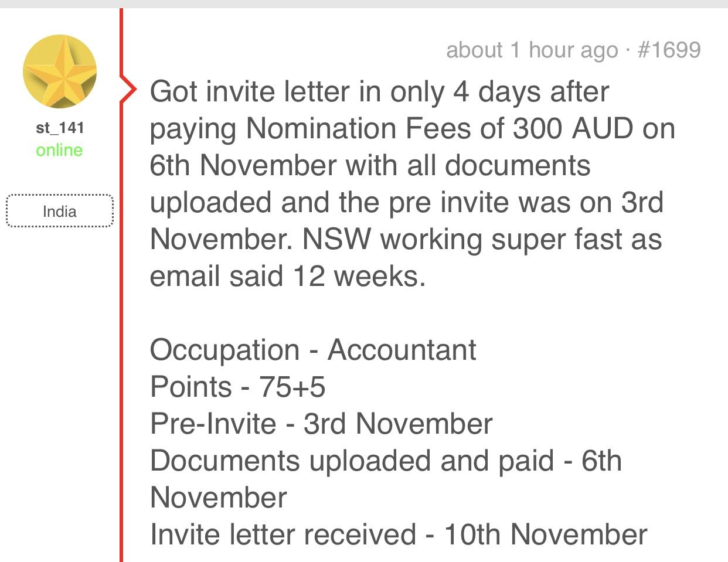Click the red vertical post divider line
Image resolution: width=728 pixels, height=562 pixels.
click(x=121, y=352)
